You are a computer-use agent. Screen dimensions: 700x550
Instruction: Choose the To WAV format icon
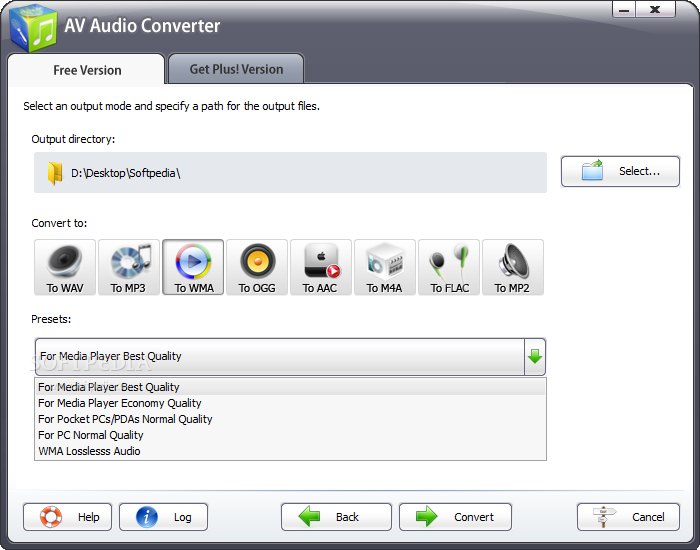point(65,267)
